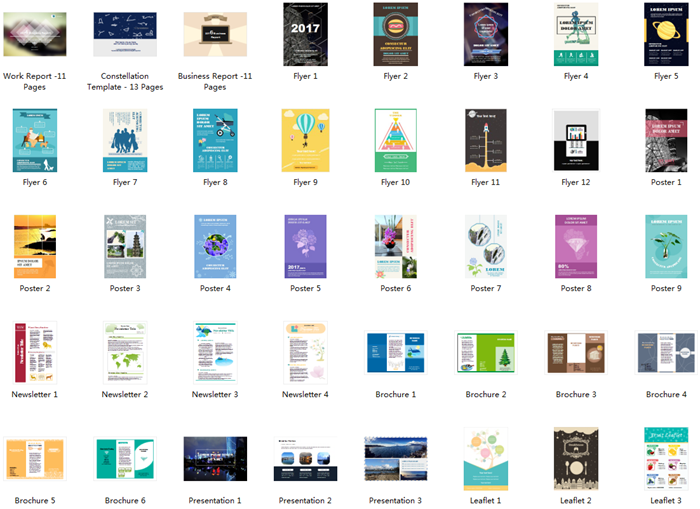Click the "Presentation 1" caption

point(215,501)
